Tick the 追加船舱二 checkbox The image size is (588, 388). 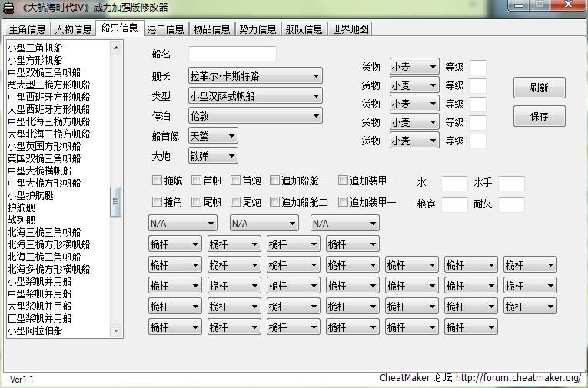click(x=274, y=202)
